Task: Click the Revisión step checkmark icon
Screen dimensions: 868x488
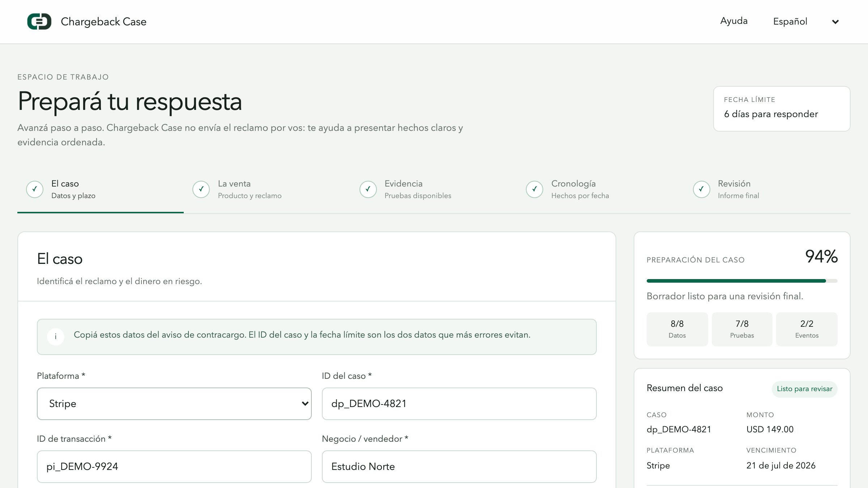Action: [x=702, y=189]
